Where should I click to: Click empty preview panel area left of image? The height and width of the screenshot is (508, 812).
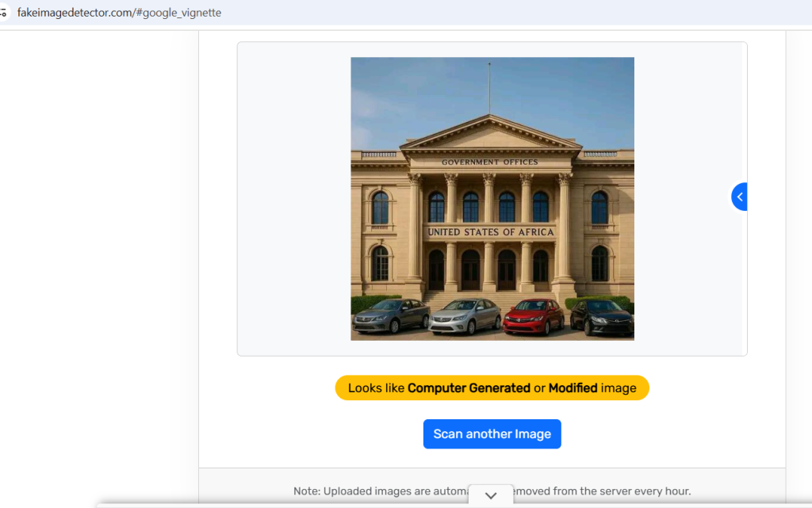[293, 198]
